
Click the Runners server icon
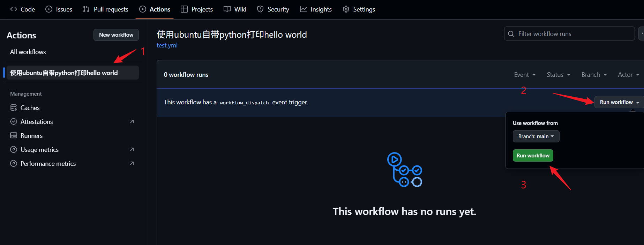[x=14, y=135]
